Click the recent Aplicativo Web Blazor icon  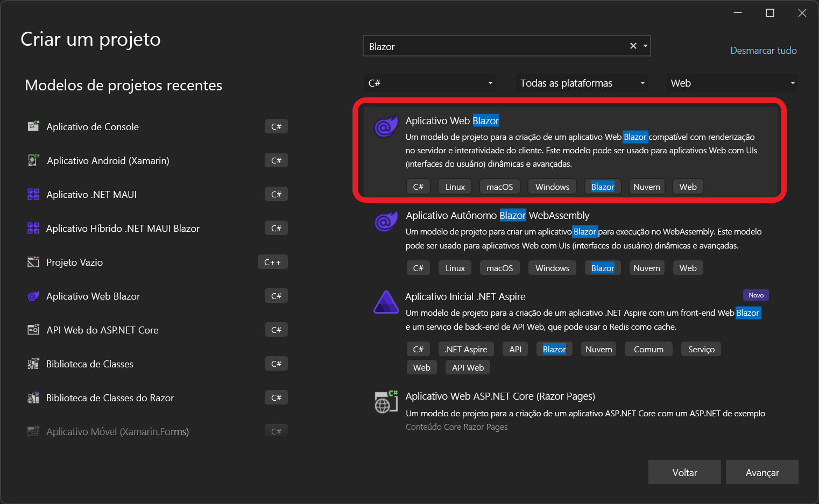tap(33, 296)
